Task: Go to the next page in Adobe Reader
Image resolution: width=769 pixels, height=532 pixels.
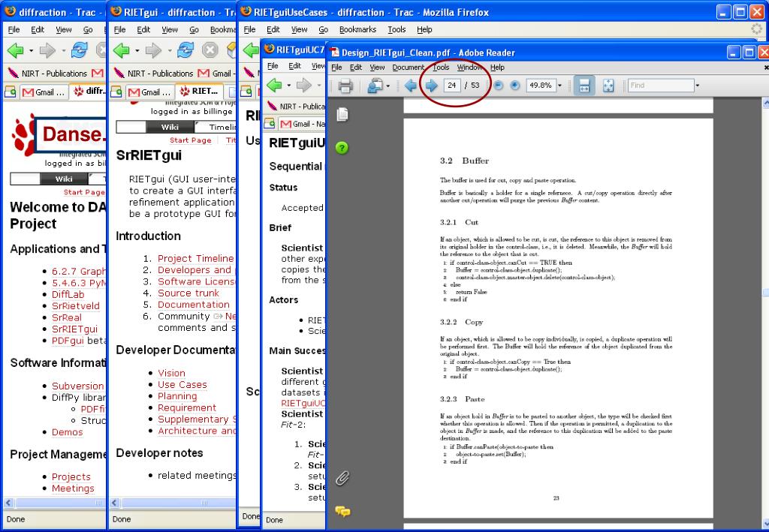Action: (431, 86)
